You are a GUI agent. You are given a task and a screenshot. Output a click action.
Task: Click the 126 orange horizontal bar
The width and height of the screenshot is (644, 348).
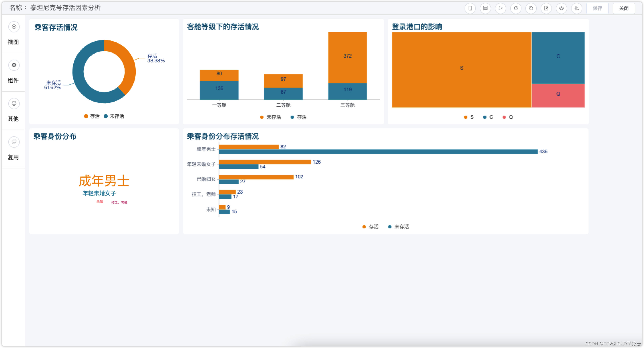[265, 162]
